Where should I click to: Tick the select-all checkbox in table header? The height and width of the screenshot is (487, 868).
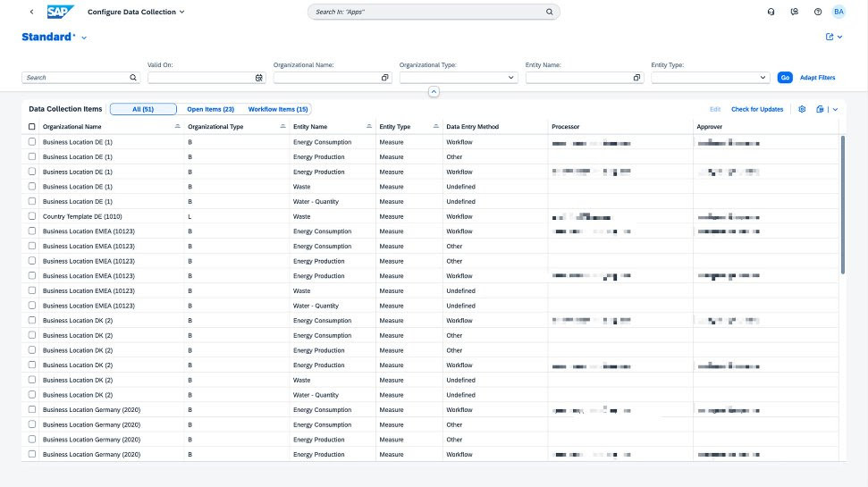[32, 127]
